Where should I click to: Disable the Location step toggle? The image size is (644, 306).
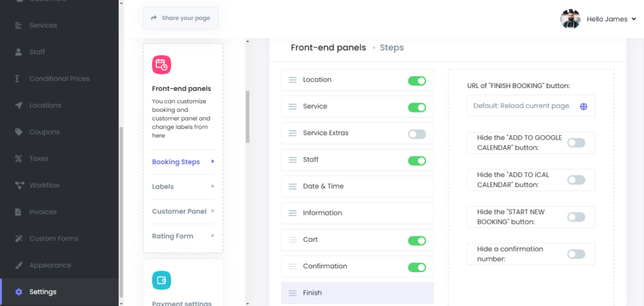(x=416, y=80)
